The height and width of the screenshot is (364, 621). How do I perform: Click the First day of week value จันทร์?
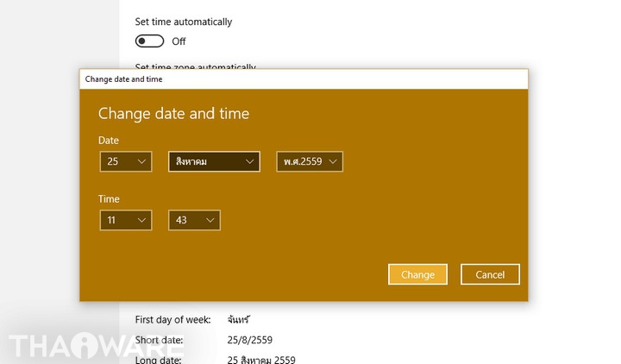[238, 319]
